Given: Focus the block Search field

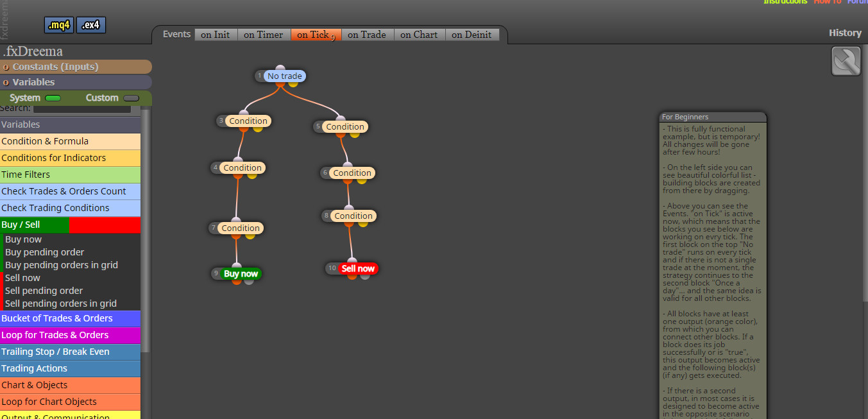Looking at the screenshot, I should (x=81, y=109).
